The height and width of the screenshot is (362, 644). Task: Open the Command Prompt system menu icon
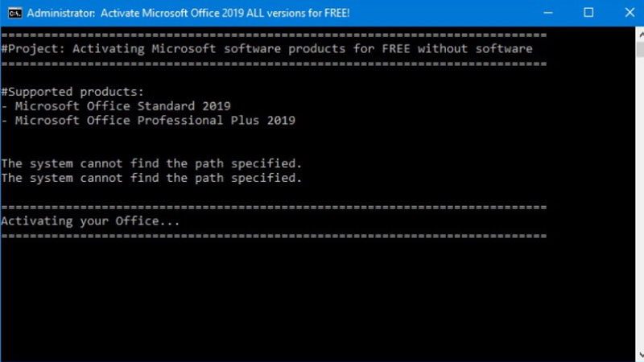point(13,13)
